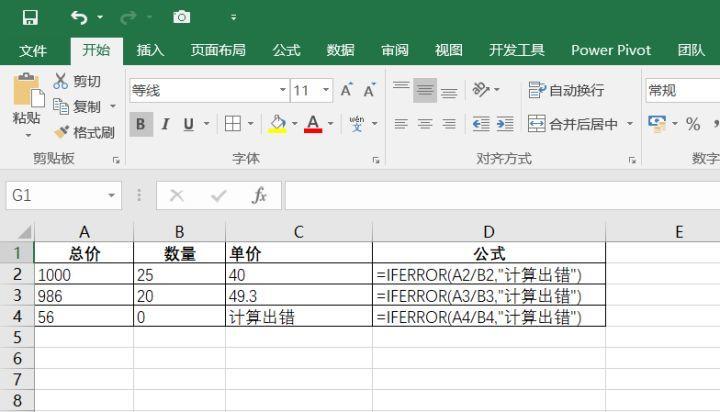The image size is (720, 412).
Task: Select cell D2 containing IFERROR formula
Action: pyautogui.click(x=488, y=274)
